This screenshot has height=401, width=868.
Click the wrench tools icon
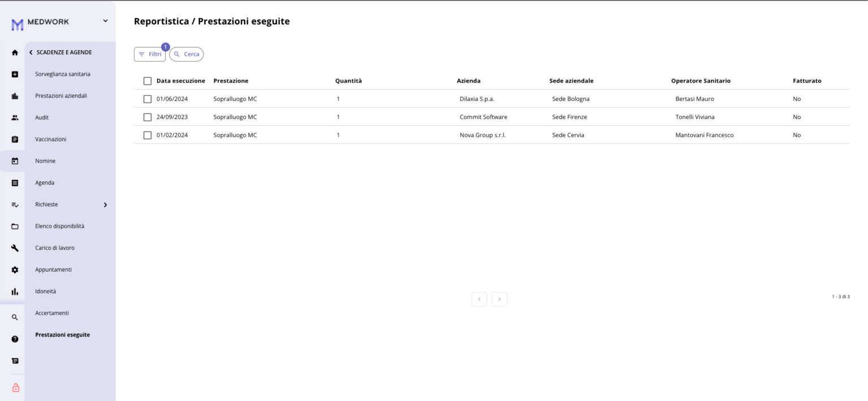coord(15,248)
